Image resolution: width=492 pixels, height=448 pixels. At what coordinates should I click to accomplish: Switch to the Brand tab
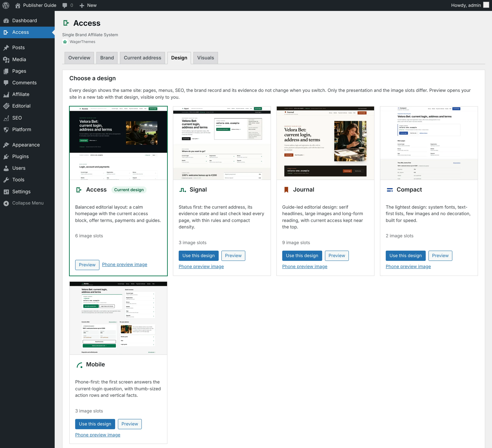(107, 58)
